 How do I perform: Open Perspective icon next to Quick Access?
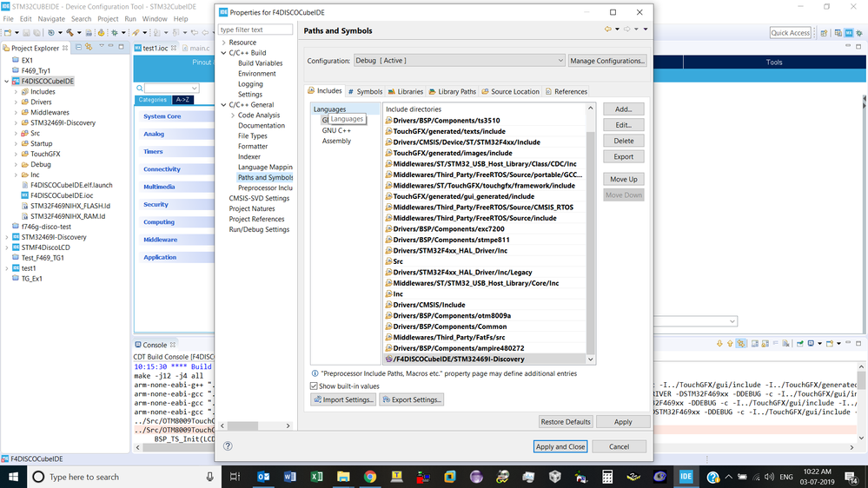tap(824, 33)
